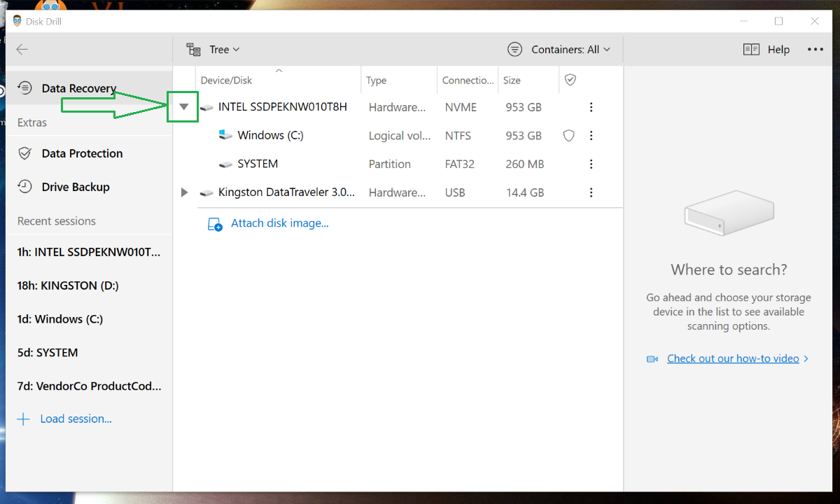The width and height of the screenshot is (840, 504).
Task: Sort by Connection column header
Action: [468, 80]
